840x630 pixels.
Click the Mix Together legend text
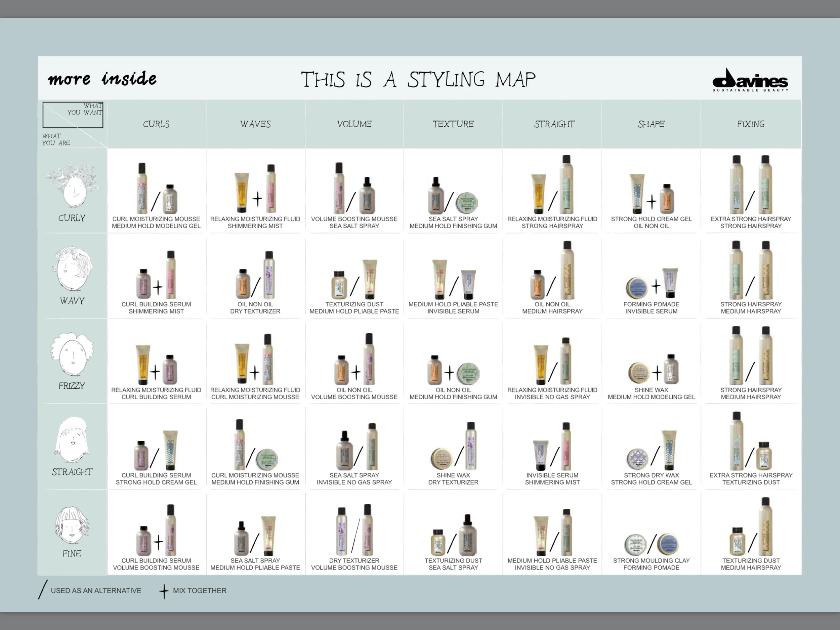pos(200,591)
